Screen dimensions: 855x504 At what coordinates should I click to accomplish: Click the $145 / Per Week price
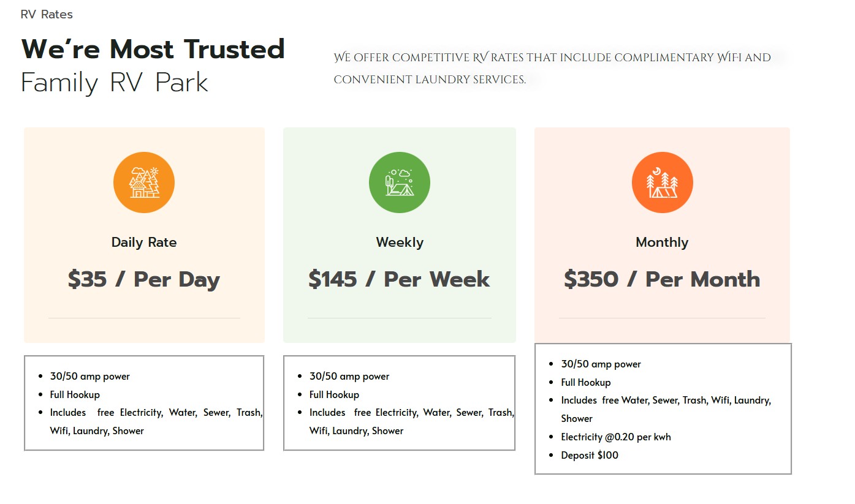tap(400, 279)
